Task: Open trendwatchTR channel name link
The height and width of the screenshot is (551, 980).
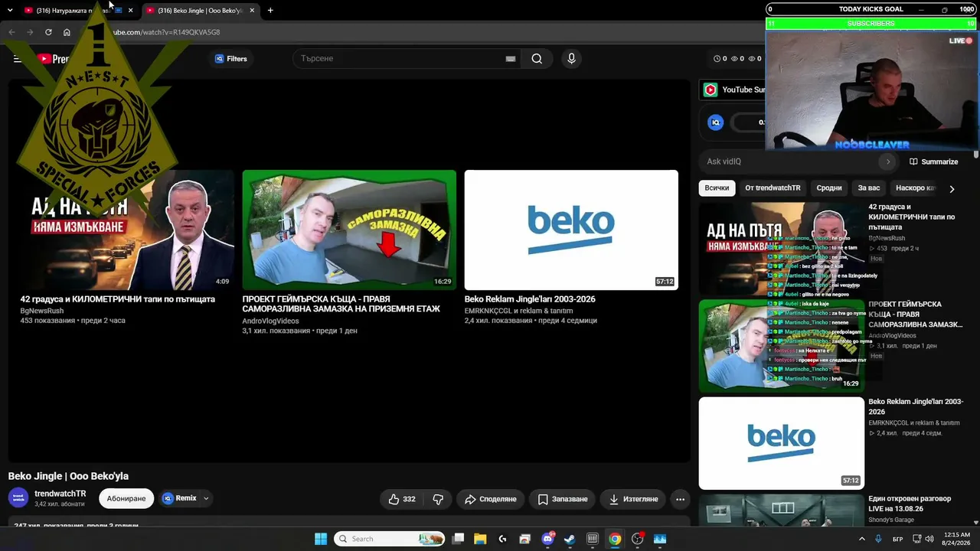Action: coord(60,494)
